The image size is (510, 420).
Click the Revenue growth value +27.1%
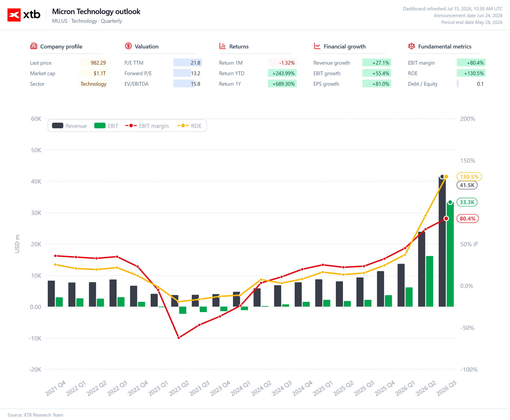point(377,63)
